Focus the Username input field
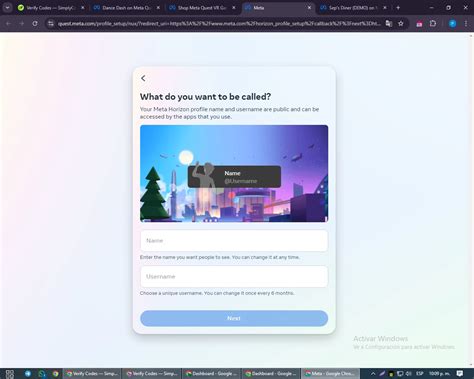Screen dimensions: 474x379 (x=234, y=277)
